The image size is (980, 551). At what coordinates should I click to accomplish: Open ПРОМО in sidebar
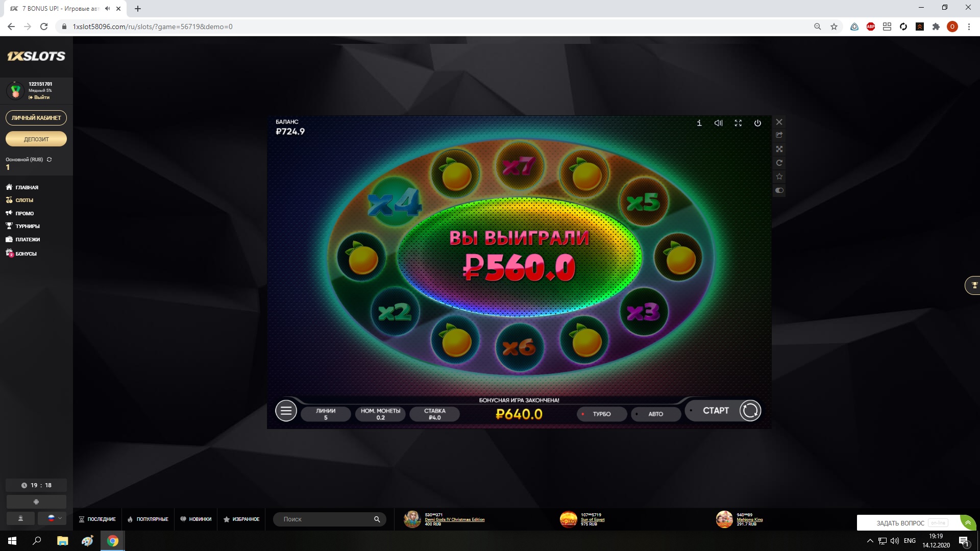(x=20, y=213)
